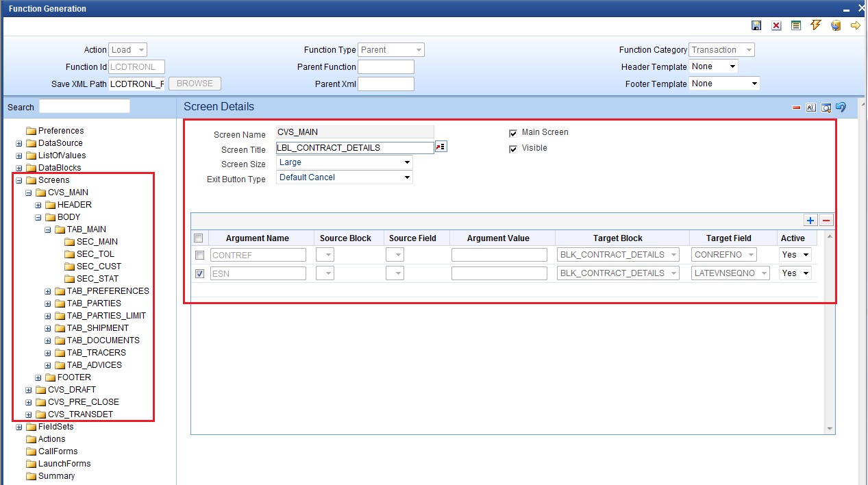Click the BROWSE button

[195, 84]
